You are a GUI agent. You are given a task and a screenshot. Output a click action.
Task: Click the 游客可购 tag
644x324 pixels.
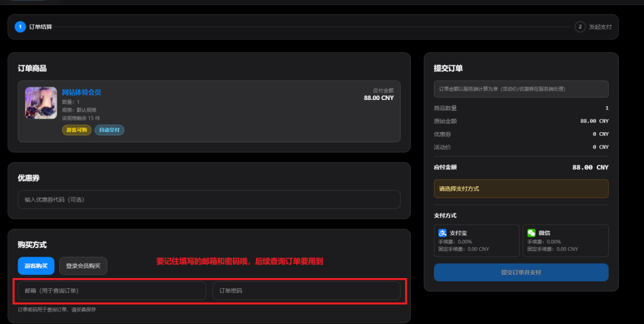[77, 130]
